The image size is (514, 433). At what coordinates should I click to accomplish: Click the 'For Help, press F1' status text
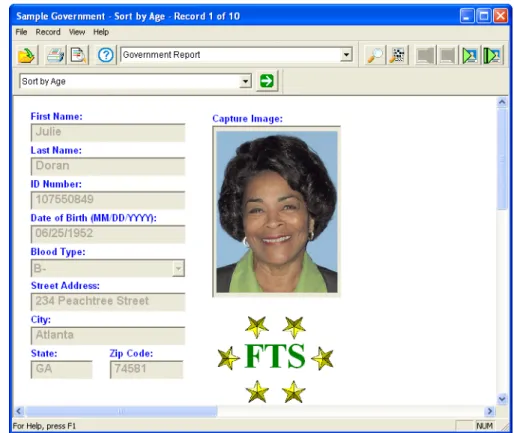pos(44,426)
